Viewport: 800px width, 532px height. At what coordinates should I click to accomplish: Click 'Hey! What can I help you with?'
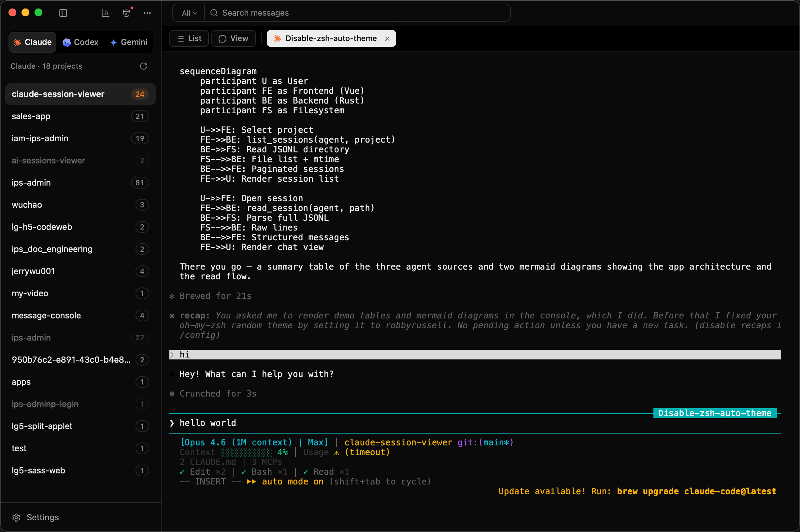coord(257,374)
